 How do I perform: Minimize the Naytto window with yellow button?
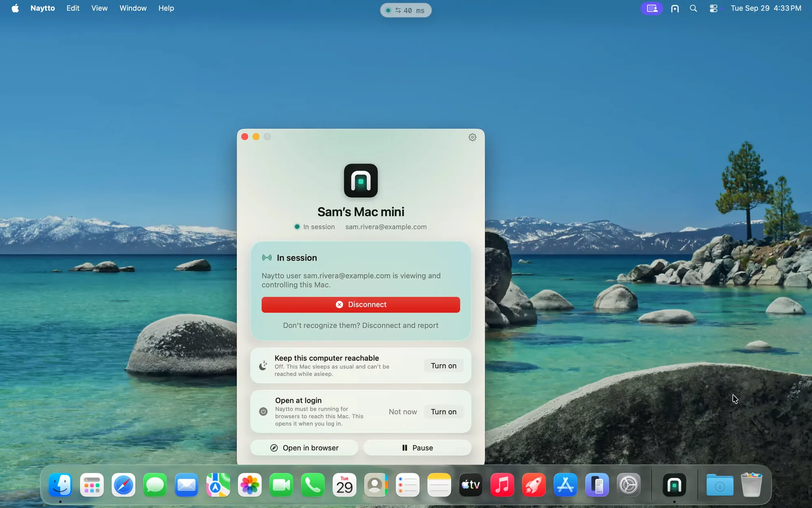(x=256, y=137)
